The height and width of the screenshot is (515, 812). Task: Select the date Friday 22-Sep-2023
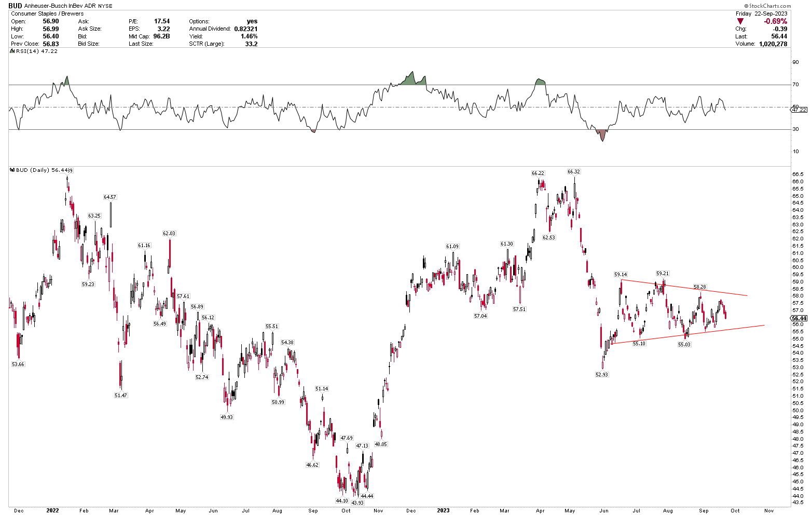coord(762,13)
